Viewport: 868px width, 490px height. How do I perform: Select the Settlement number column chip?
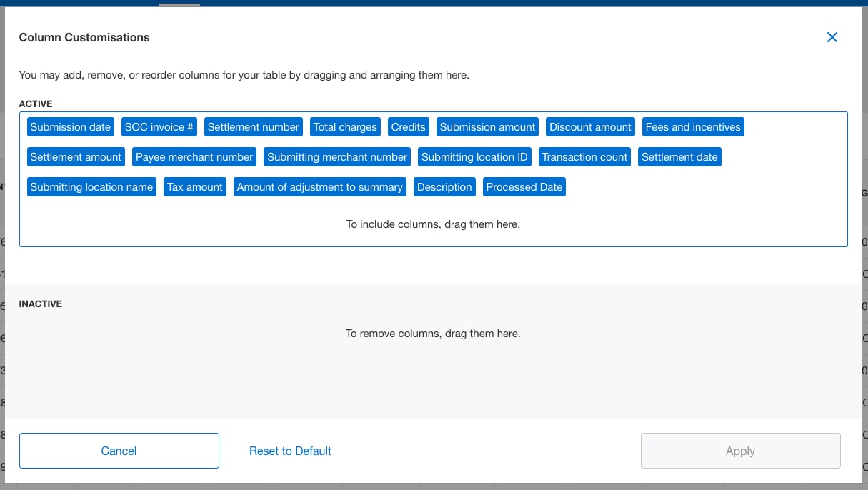[253, 126]
